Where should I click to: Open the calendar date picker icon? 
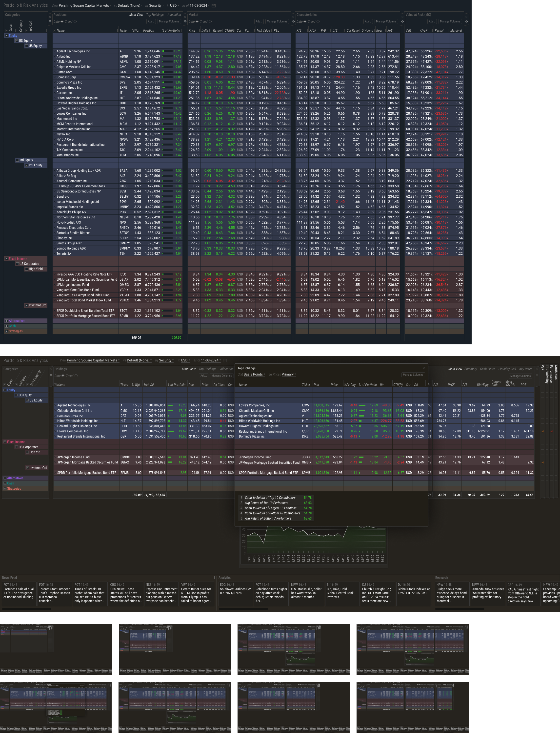coord(214,6)
